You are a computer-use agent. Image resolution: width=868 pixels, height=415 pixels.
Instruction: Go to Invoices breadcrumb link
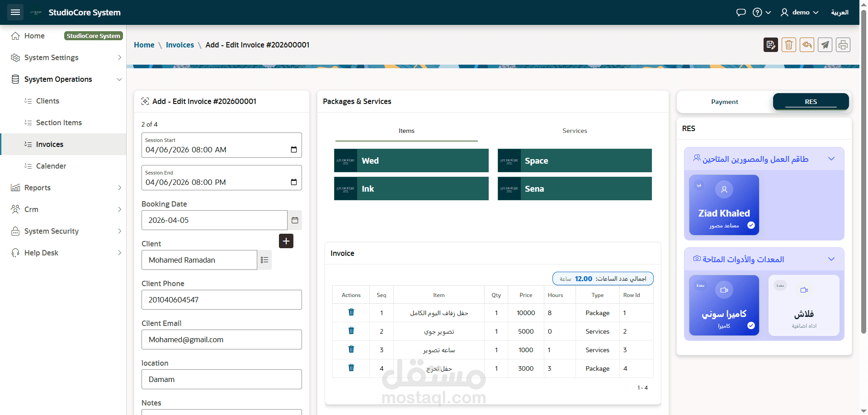pyautogui.click(x=180, y=45)
